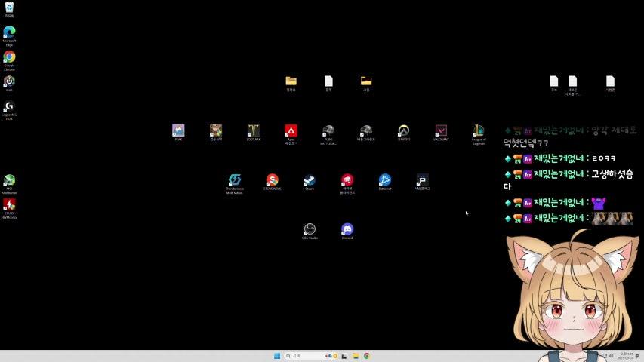Open the Logitech G HUB shortcut

pos(9,106)
